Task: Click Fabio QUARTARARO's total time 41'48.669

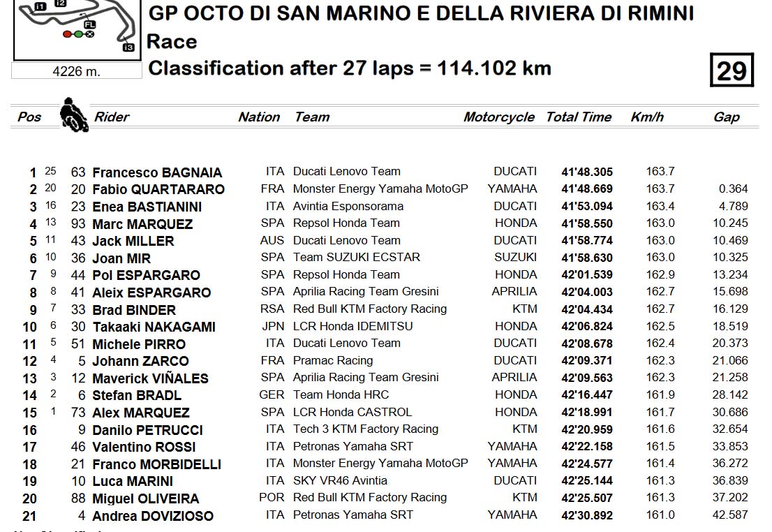Action: (x=587, y=189)
